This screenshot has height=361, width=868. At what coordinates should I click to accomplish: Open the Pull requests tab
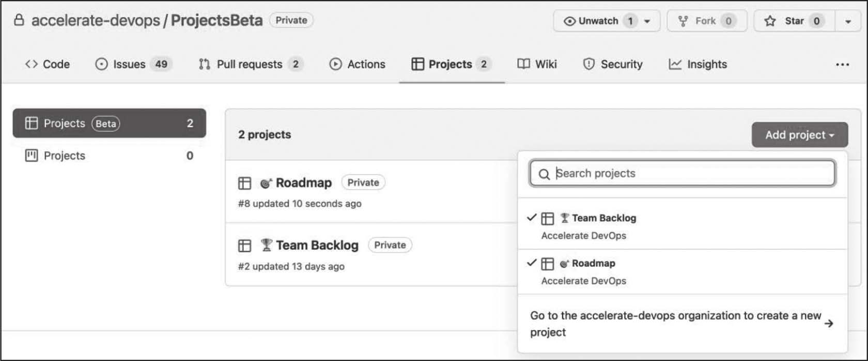coord(250,65)
